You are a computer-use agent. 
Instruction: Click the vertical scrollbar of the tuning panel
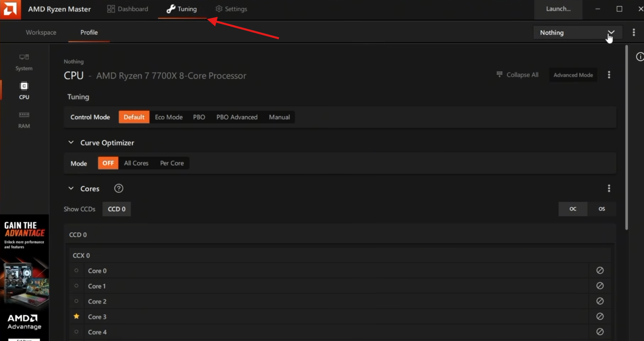pyautogui.click(x=627, y=137)
